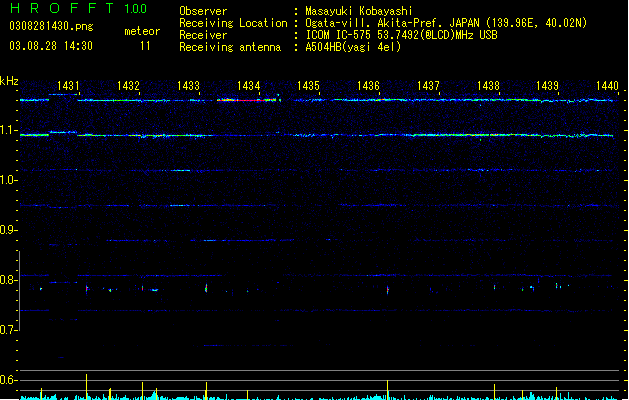
Task: Click the HROFFT 1.0.0 title text
Action: tap(78, 8)
